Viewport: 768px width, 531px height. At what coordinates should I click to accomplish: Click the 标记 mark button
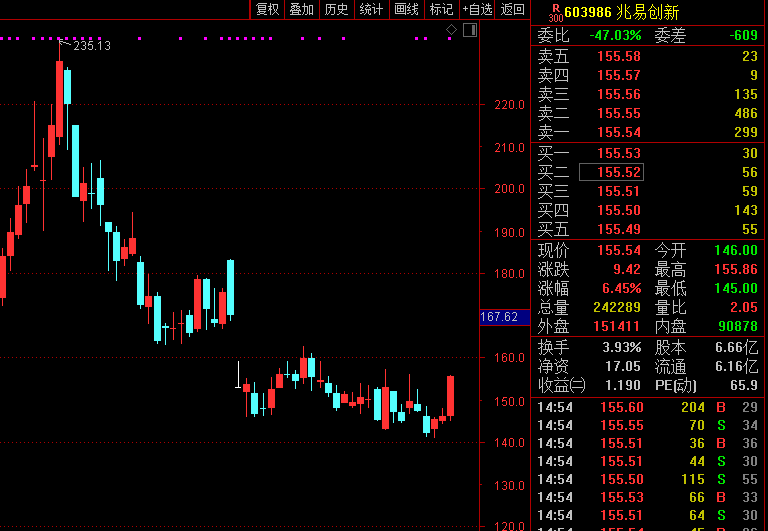coord(441,10)
